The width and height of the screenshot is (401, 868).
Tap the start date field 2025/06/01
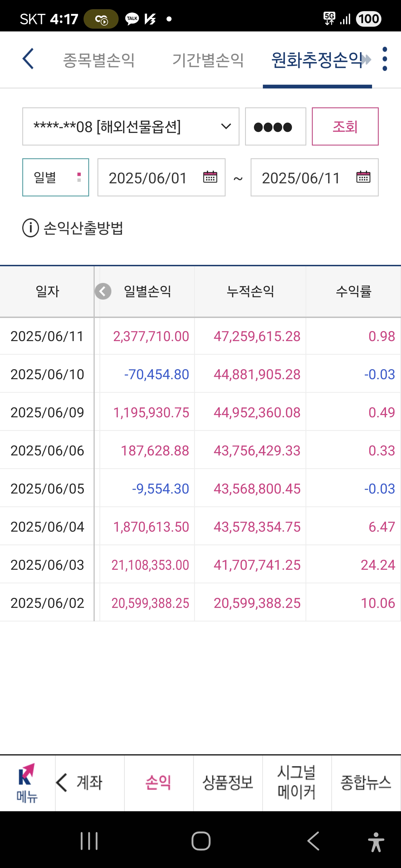click(x=162, y=177)
